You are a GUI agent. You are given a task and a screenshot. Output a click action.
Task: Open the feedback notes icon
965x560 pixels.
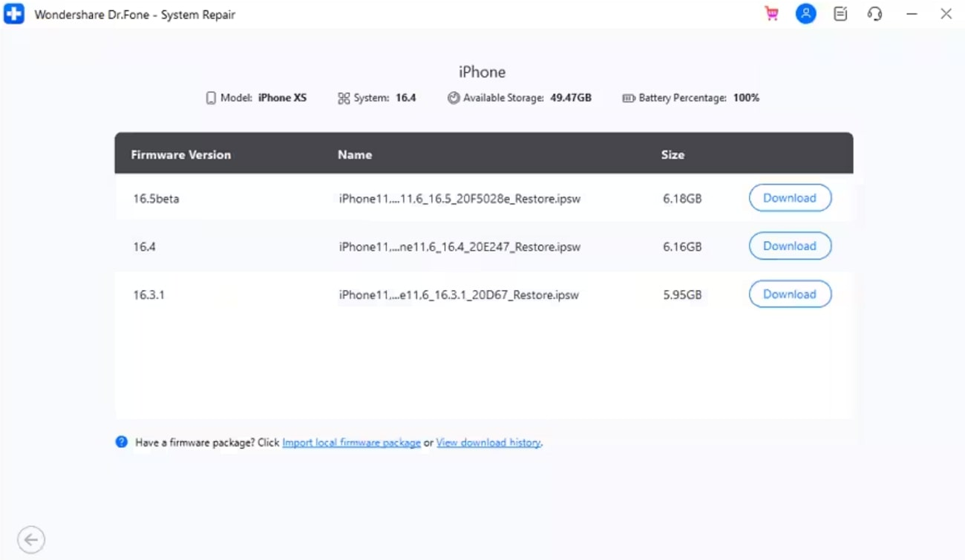(x=840, y=14)
